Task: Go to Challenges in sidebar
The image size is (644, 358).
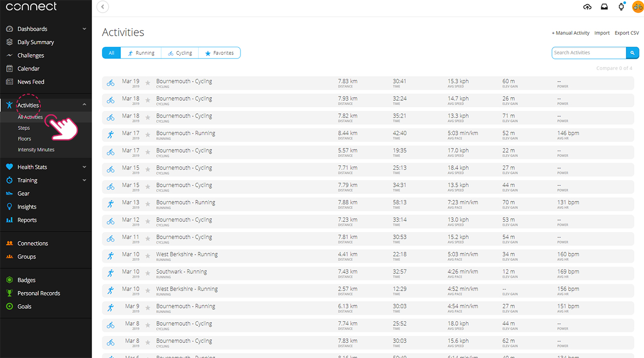Action: click(x=31, y=55)
